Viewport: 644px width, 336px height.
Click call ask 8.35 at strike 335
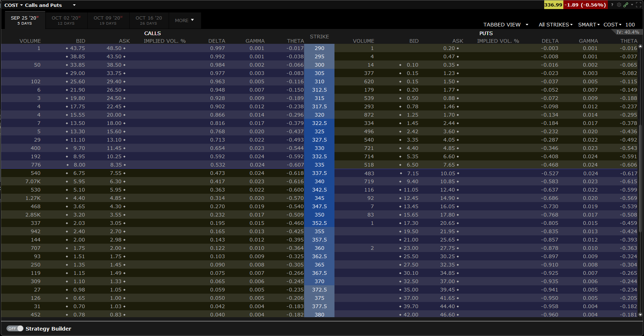coord(116,165)
